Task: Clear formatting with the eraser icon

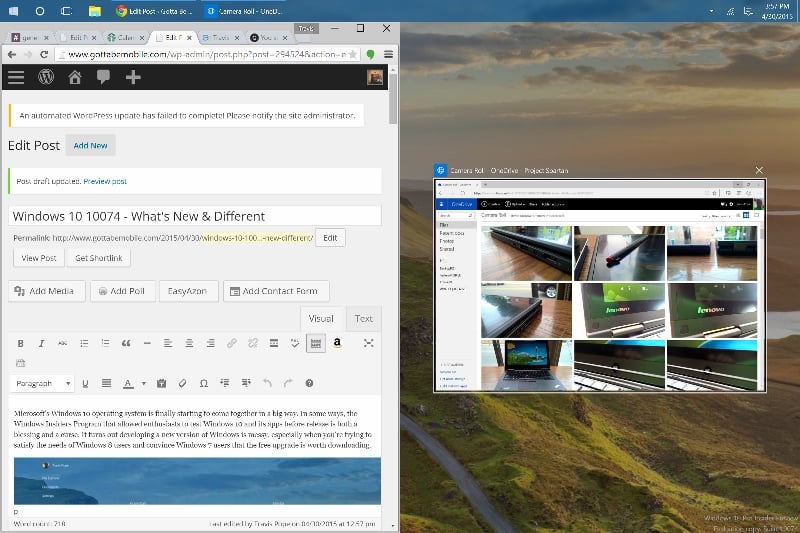Action: point(182,384)
